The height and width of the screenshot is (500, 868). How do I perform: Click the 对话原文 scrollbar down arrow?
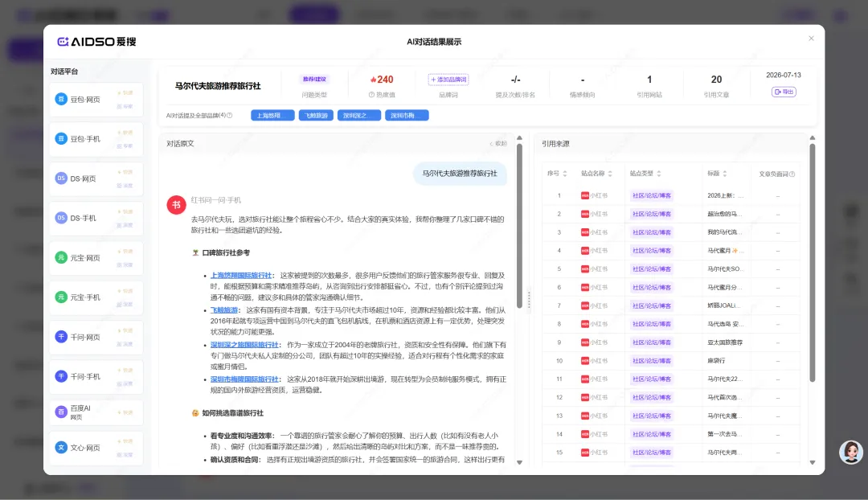coord(519,462)
